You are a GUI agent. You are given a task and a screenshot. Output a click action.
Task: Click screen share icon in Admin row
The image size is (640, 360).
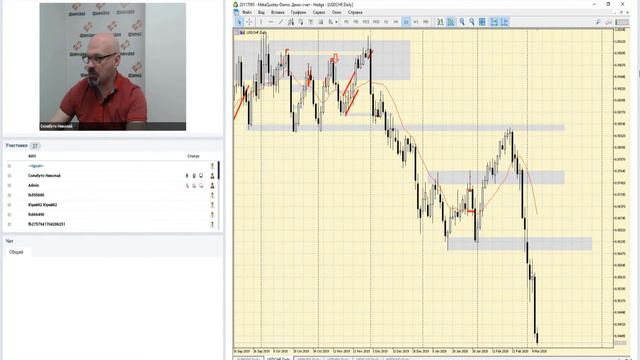[x=201, y=186]
